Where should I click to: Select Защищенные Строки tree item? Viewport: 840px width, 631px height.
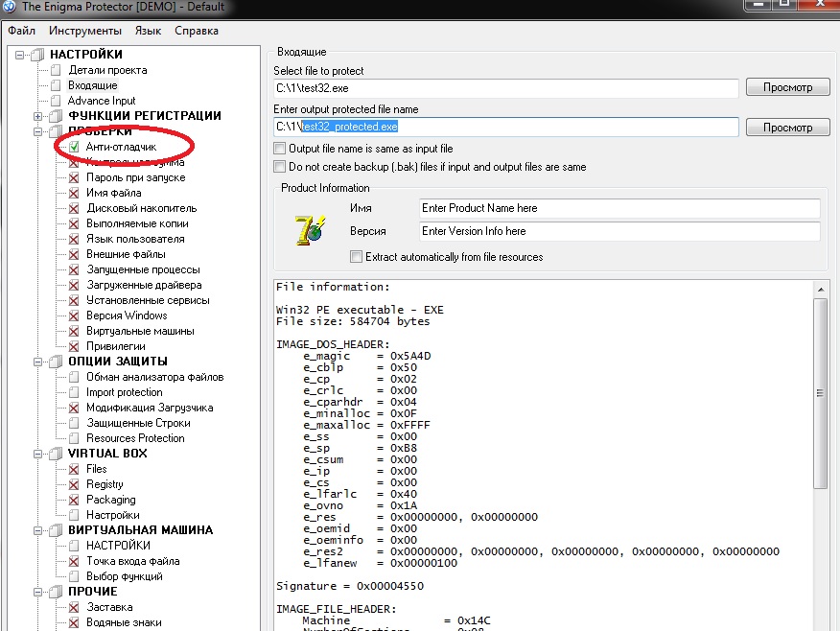138,423
